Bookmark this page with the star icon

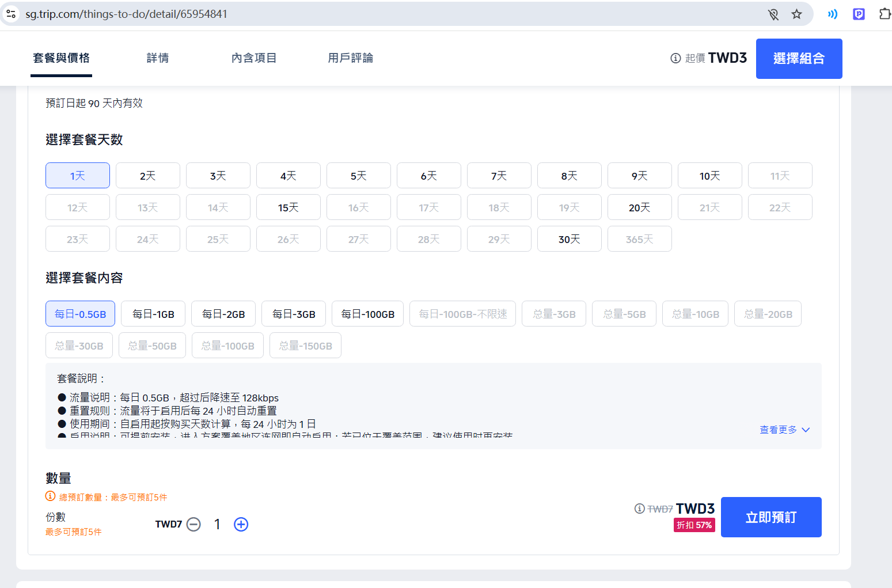click(796, 14)
